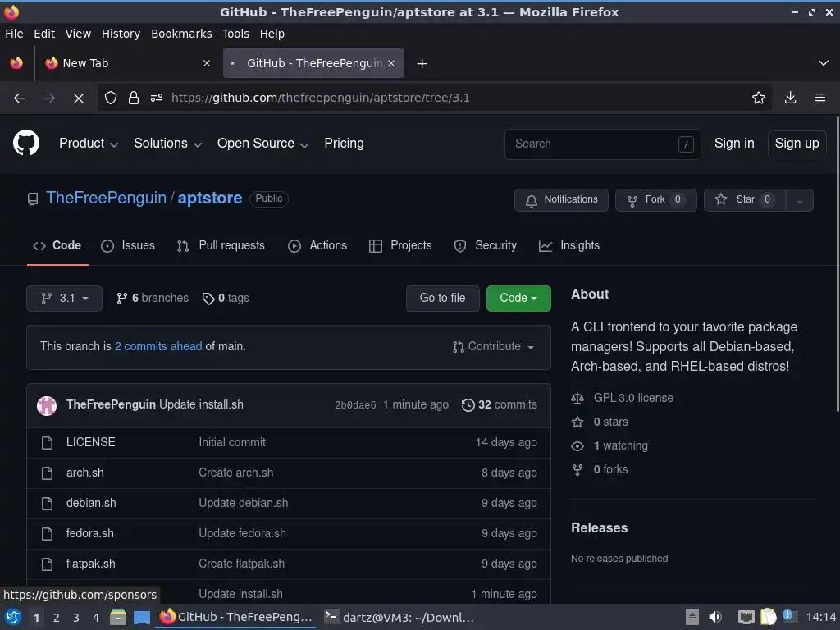The width and height of the screenshot is (840, 630).
Task: Open the Actions tab
Action: click(x=317, y=245)
